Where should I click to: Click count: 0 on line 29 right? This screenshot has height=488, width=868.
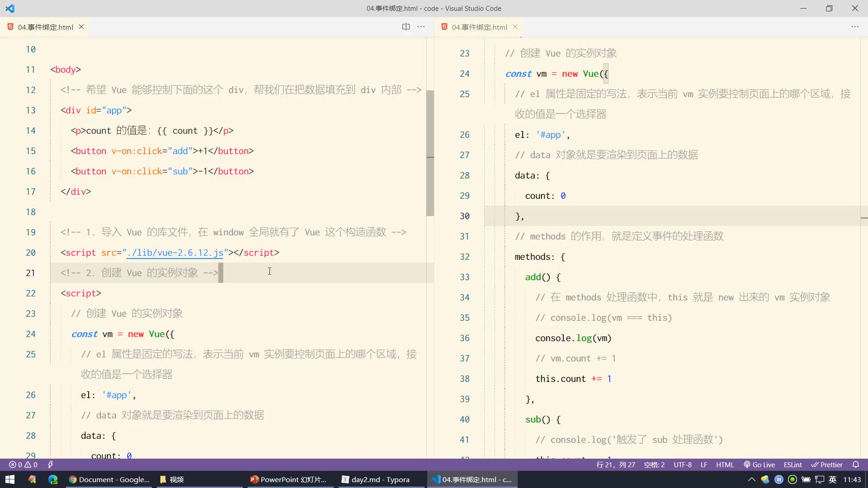pos(545,196)
